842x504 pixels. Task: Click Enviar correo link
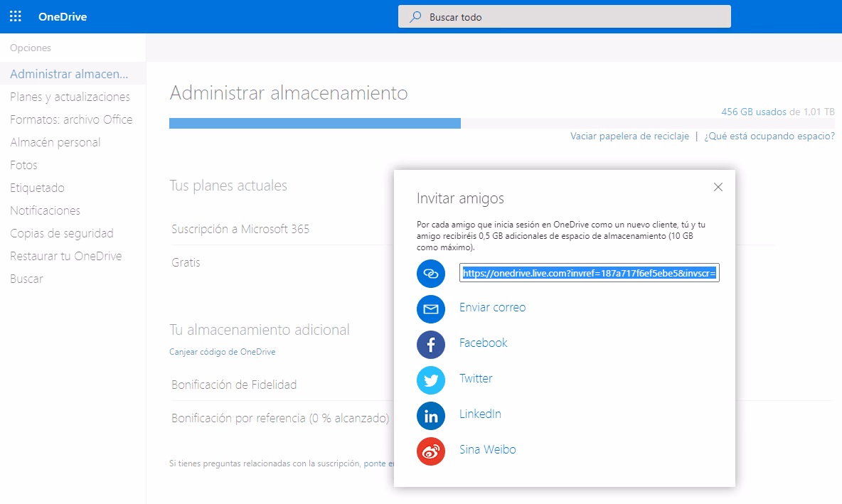[x=492, y=308]
